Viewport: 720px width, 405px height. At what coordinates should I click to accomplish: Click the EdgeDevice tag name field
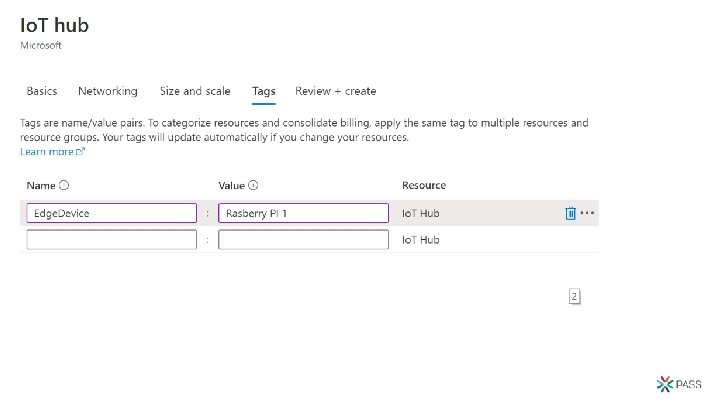pyautogui.click(x=111, y=213)
